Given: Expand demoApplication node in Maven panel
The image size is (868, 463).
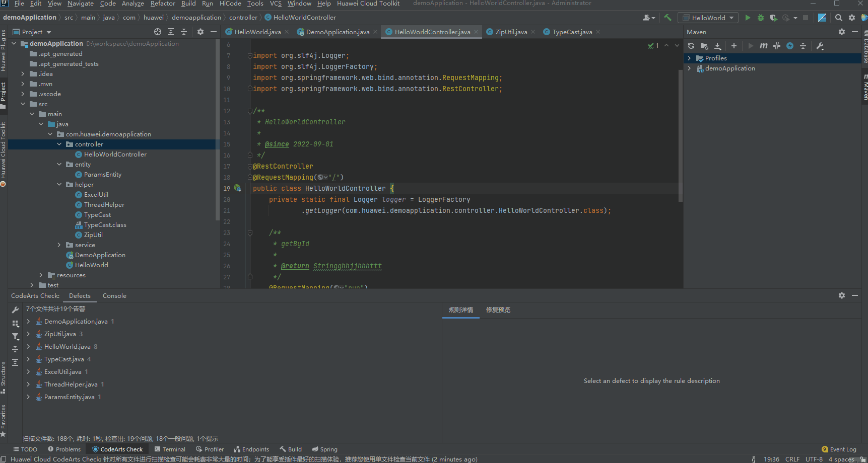Looking at the screenshot, I should [689, 68].
